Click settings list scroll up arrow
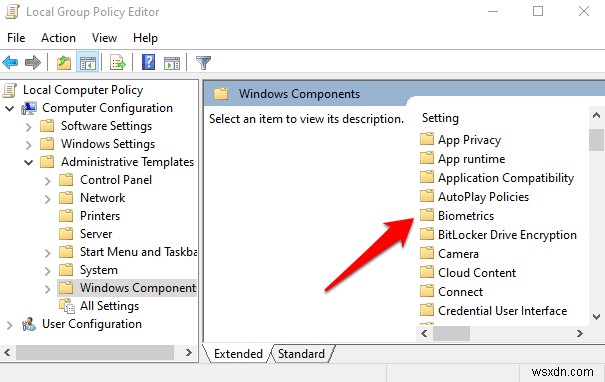Screen dimensions: 605x382 click(597, 115)
